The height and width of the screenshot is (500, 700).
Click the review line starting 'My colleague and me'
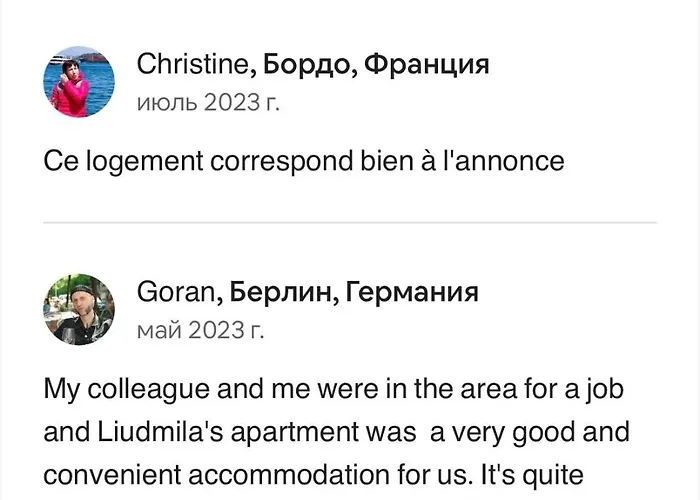[333, 389]
